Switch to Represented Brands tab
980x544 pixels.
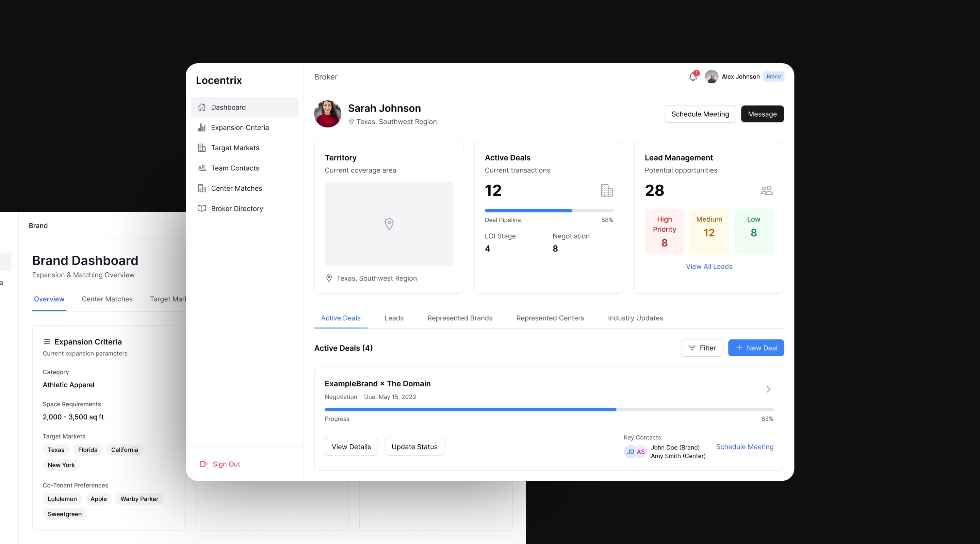click(460, 318)
